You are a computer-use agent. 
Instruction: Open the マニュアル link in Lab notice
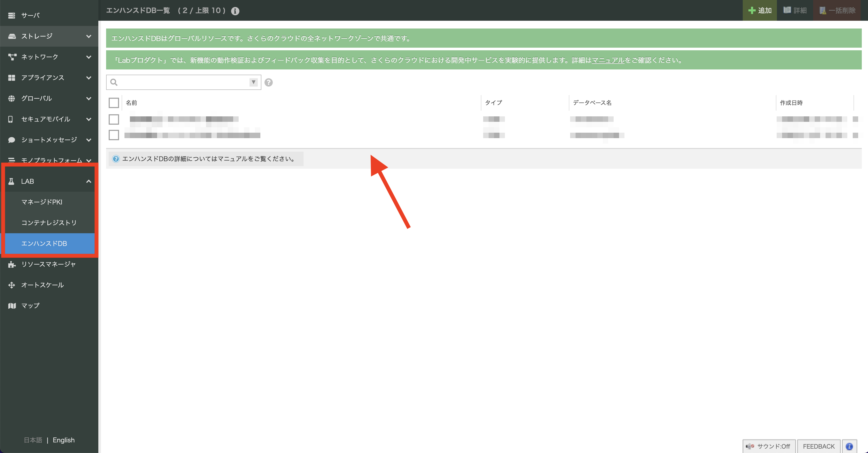(608, 60)
